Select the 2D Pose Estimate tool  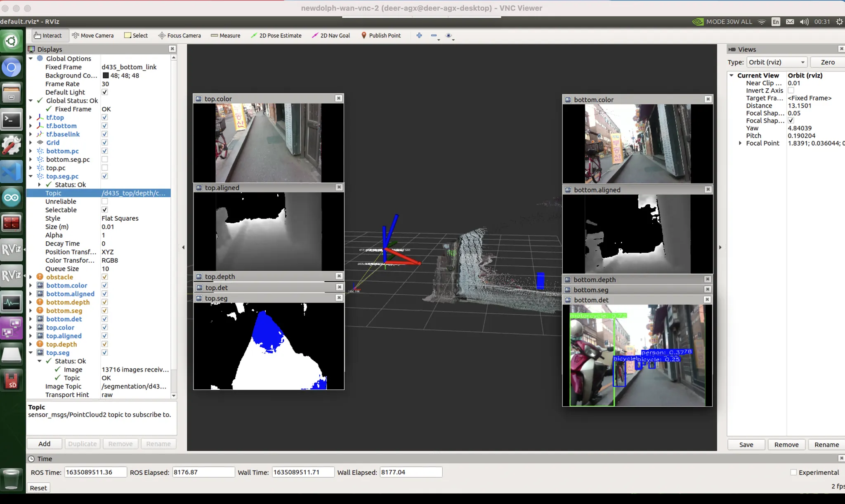276,35
